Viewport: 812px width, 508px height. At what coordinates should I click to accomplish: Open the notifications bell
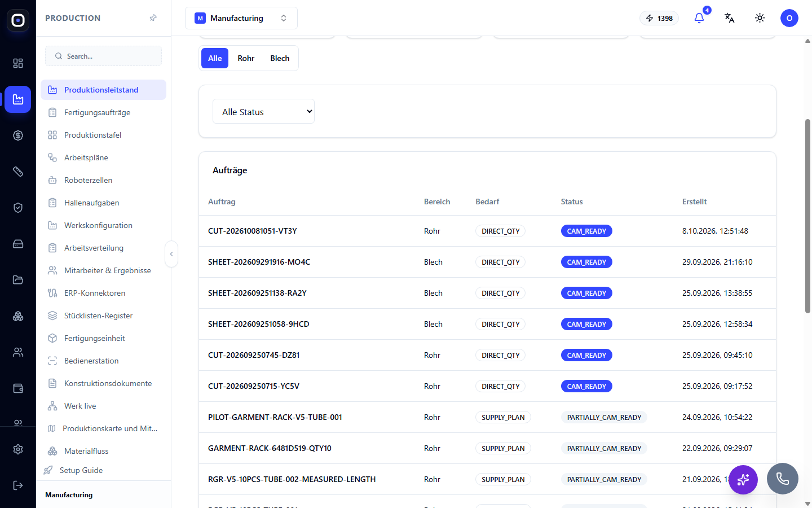[x=699, y=18]
